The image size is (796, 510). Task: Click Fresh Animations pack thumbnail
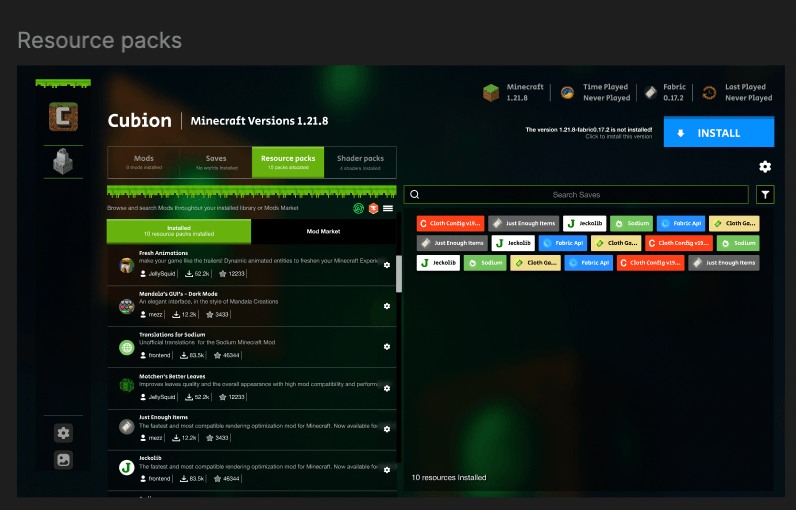pyautogui.click(x=126, y=265)
